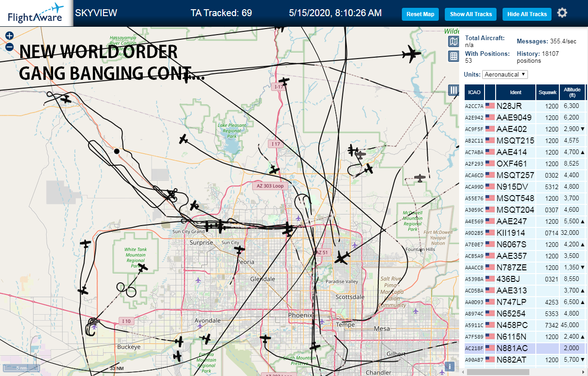The height and width of the screenshot is (376, 588).
Task: Select the N65254 aircraft row
Action: (x=525, y=313)
